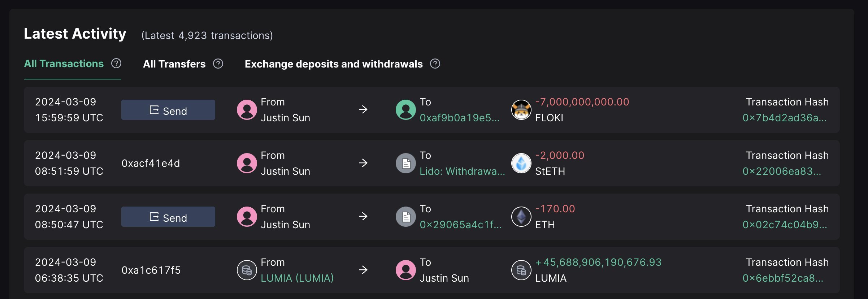
Task: Select the All Transactions tab
Action: 64,64
